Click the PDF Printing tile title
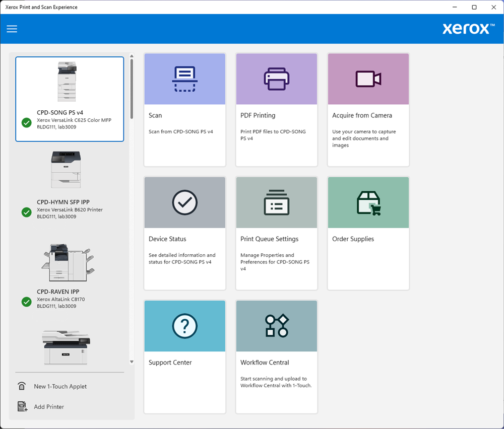504x429 pixels. tap(258, 115)
